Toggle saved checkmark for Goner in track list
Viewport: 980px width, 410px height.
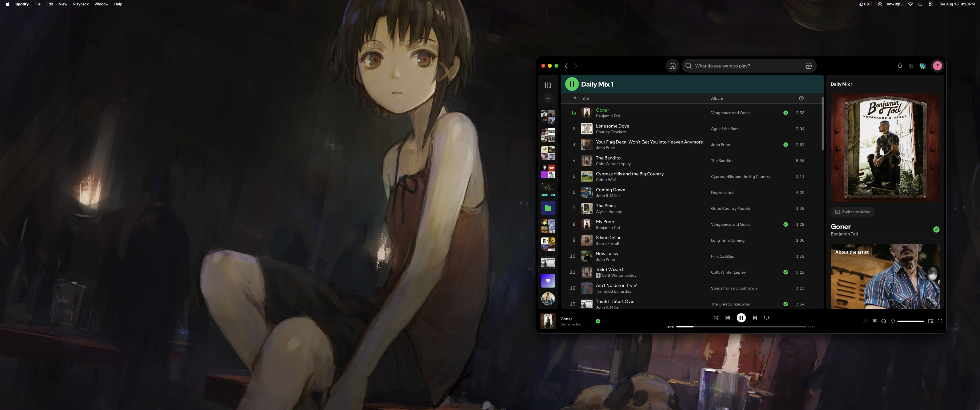786,113
